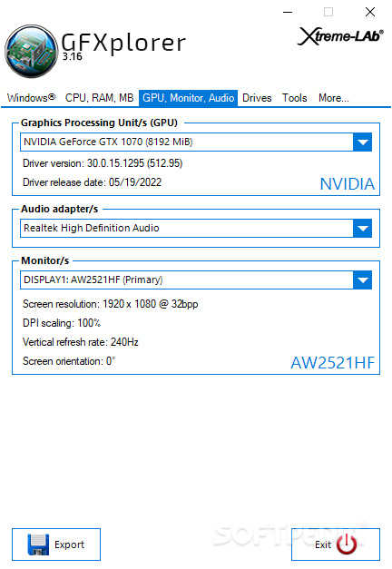
Task: Expand the Monitor dropdown arrow
Action: (362, 280)
